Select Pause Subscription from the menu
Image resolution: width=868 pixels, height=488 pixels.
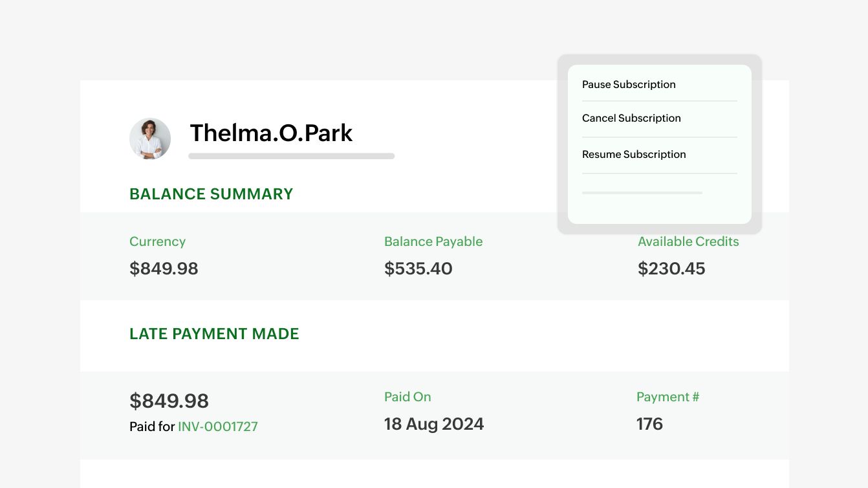tap(629, 85)
